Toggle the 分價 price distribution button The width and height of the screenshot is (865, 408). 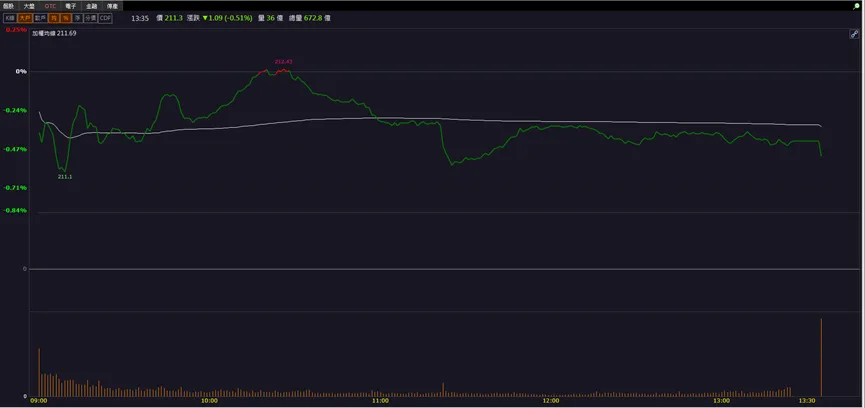click(x=90, y=18)
